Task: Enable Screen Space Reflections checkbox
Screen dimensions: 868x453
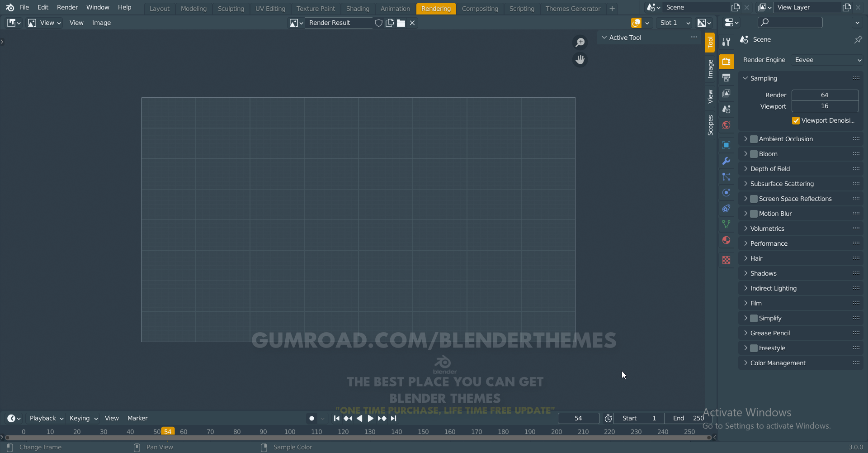Action: 754,199
